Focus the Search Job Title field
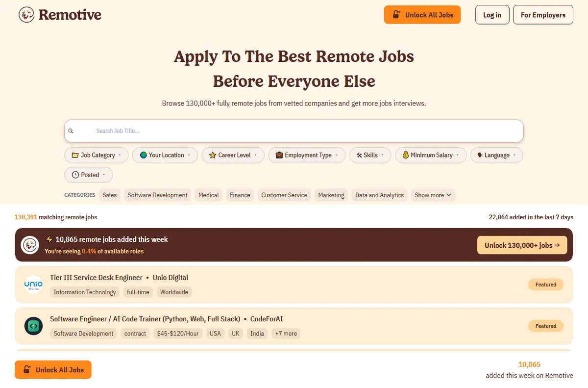The image size is (588, 388). click(x=294, y=131)
